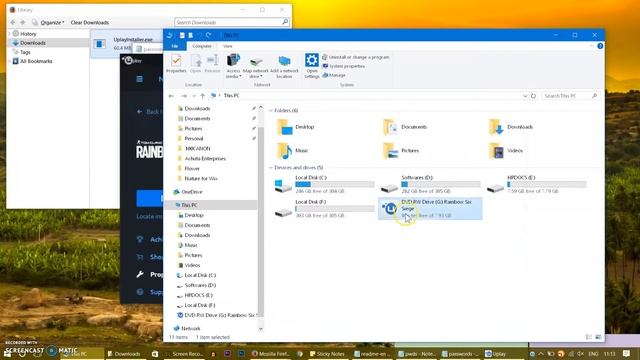Open Videos in the navigation tree
This screenshot has height=360, width=640.
coord(192,265)
